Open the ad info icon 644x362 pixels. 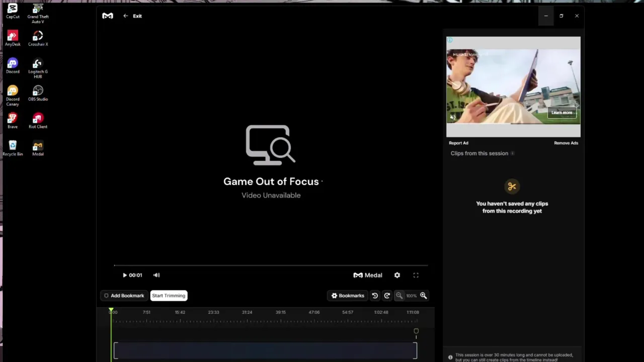click(450, 40)
